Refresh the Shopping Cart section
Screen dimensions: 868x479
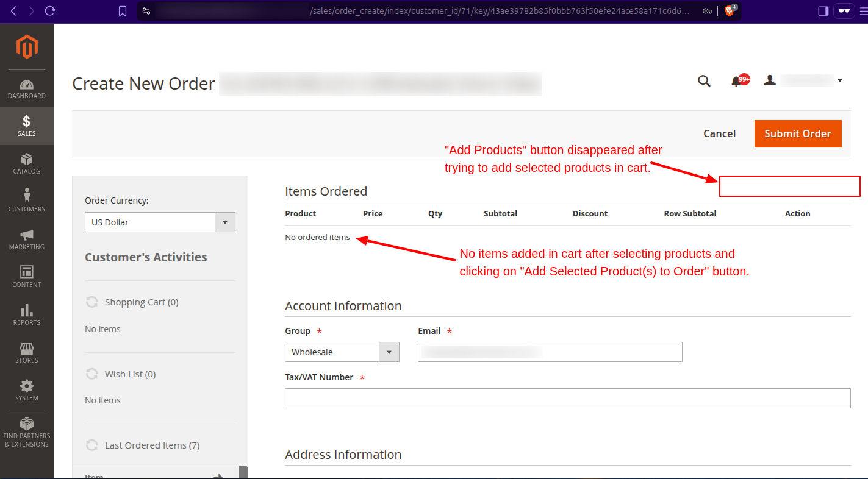tap(92, 302)
